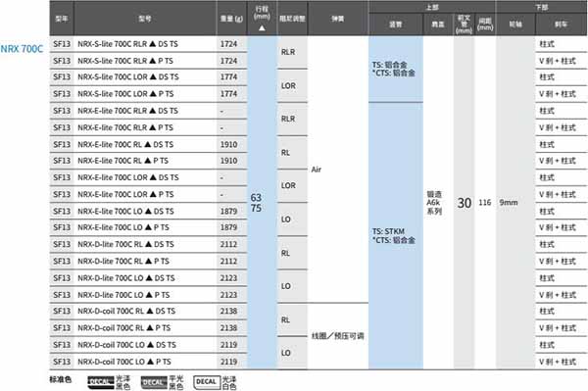Select the 下部 header group
Image resolution: width=588 pixels, height=391 pixels.
(541, 7)
